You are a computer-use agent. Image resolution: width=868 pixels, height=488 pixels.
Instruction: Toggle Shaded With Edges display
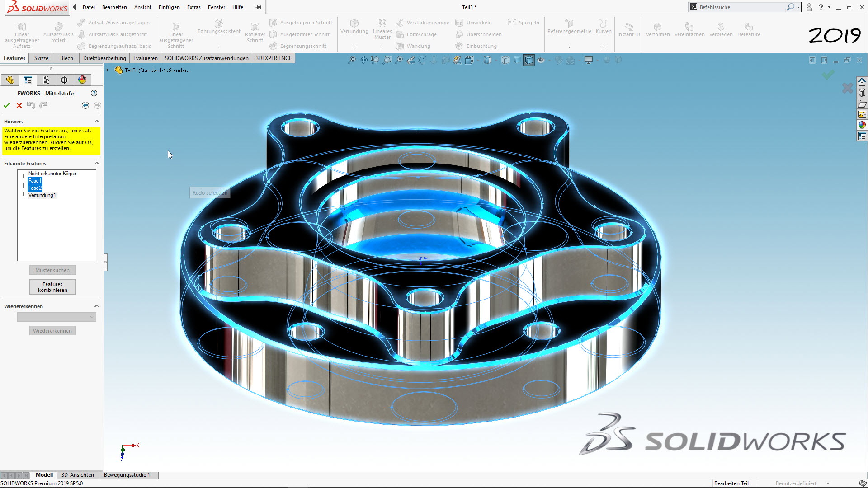529,60
